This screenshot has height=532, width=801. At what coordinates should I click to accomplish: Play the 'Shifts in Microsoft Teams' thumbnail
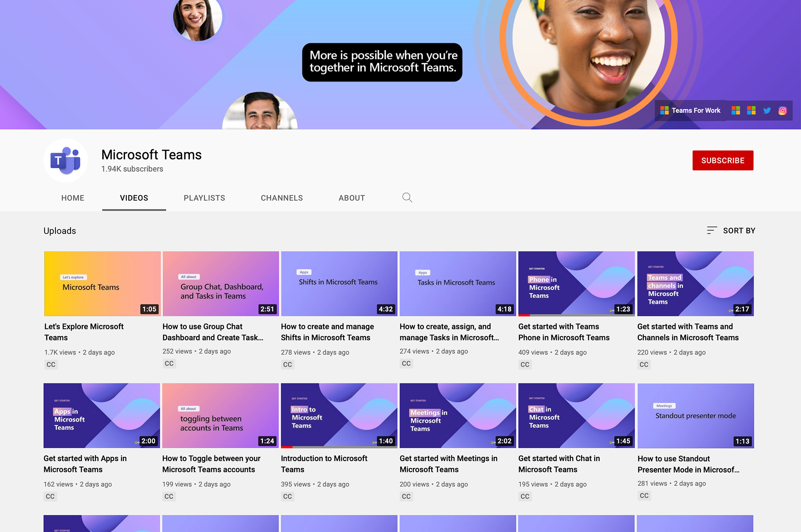pos(339,284)
